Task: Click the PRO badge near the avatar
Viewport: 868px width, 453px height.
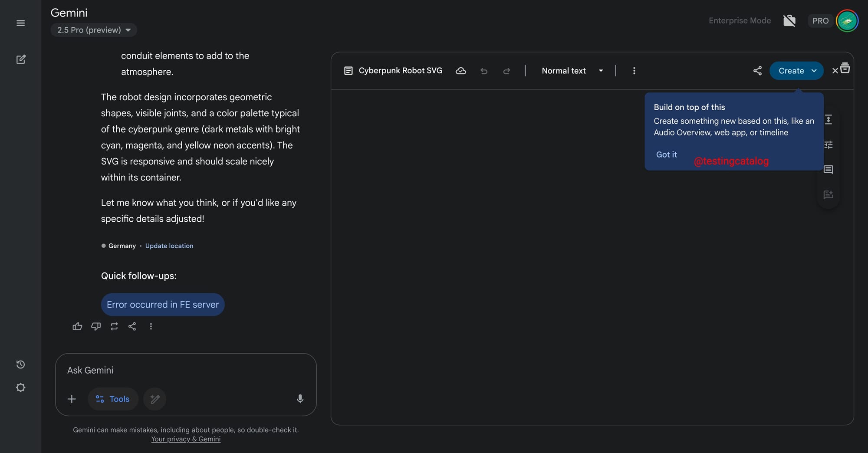Action: pos(820,21)
